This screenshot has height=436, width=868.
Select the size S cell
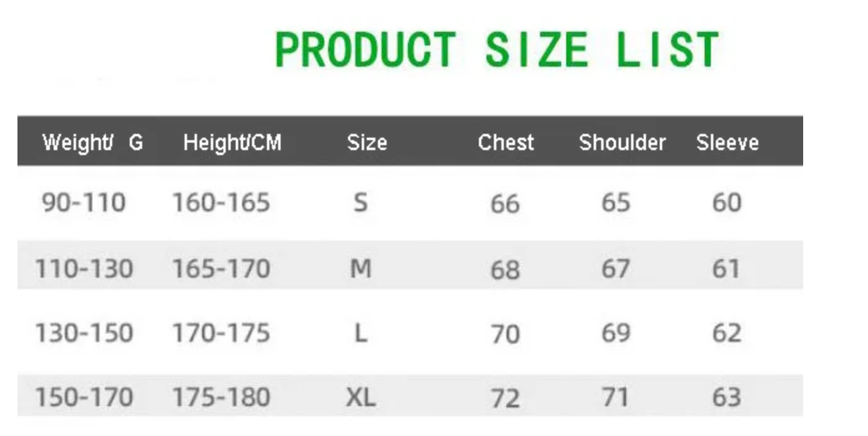coord(360,203)
